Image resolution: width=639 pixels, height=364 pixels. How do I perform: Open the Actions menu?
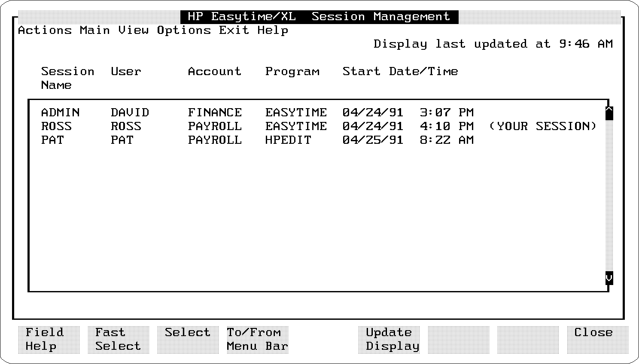click(45, 30)
